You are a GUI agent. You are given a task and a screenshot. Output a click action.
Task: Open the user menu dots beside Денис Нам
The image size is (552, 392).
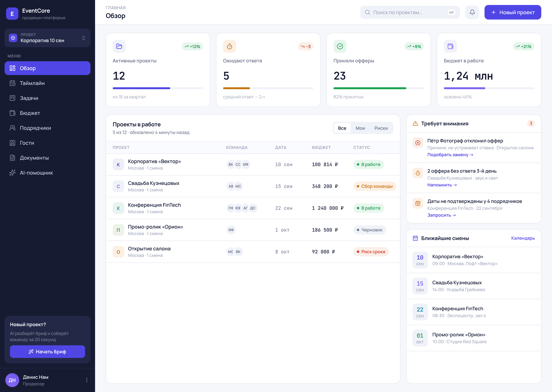87,380
